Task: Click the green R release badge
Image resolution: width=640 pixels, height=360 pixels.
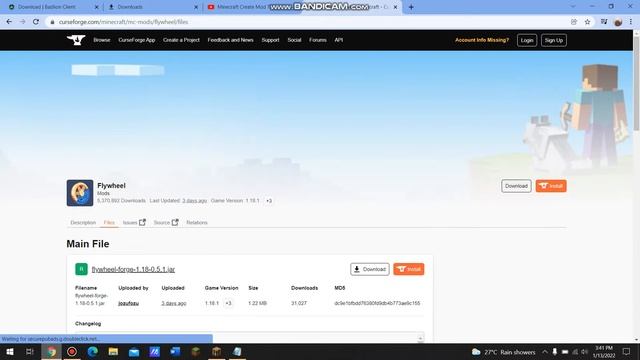Action: pyautogui.click(x=81, y=269)
